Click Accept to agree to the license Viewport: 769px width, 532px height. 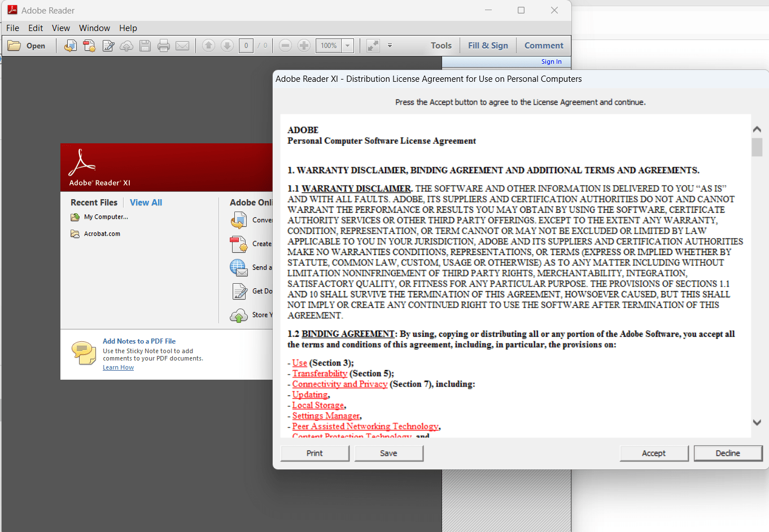pyautogui.click(x=654, y=453)
